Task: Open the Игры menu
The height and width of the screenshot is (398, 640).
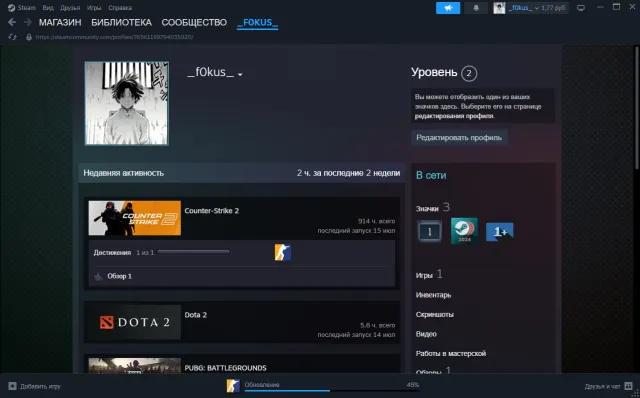Action: (x=94, y=8)
